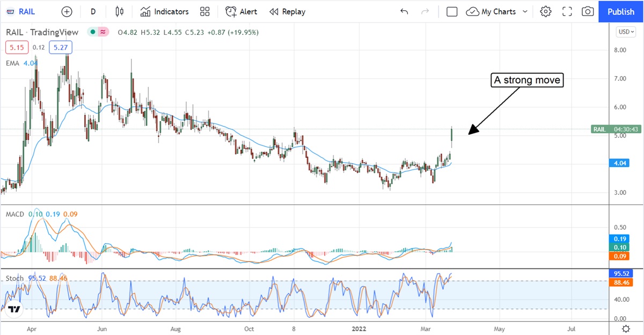Click the Publish button
Viewport: 644px width, 335px height.
tap(621, 11)
